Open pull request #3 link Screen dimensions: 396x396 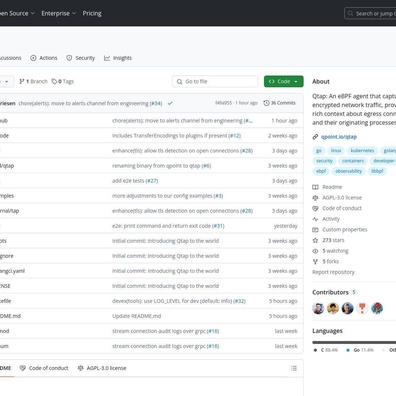[218, 196]
